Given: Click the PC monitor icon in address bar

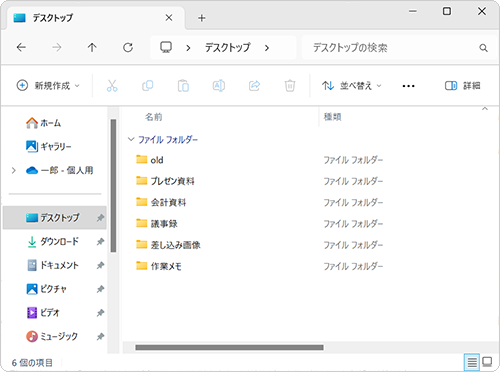Looking at the screenshot, I should [x=166, y=47].
